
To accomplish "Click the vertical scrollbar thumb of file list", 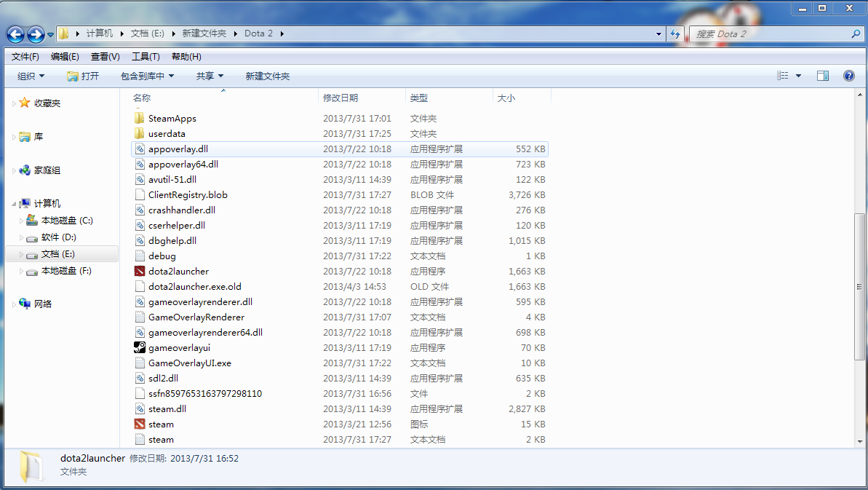I will 859,287.
